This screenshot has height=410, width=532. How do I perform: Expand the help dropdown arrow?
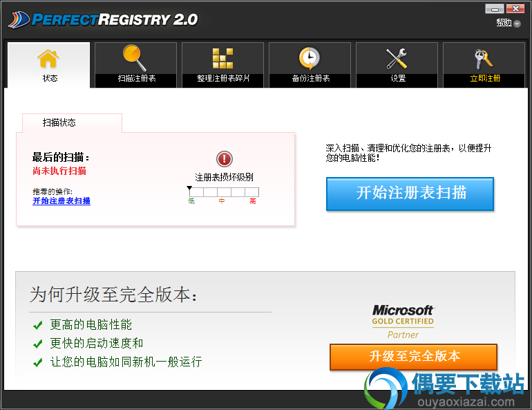(x=517, y=24)
